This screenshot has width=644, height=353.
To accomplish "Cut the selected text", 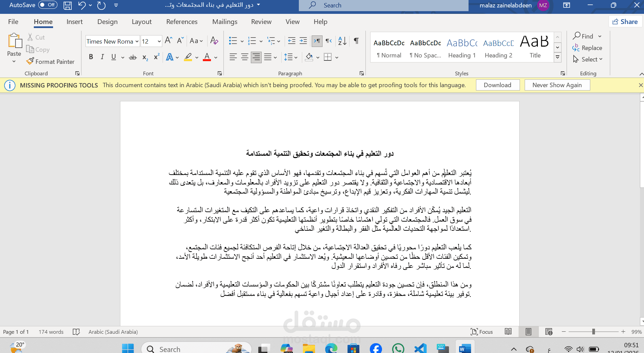I will pos(36,37).
